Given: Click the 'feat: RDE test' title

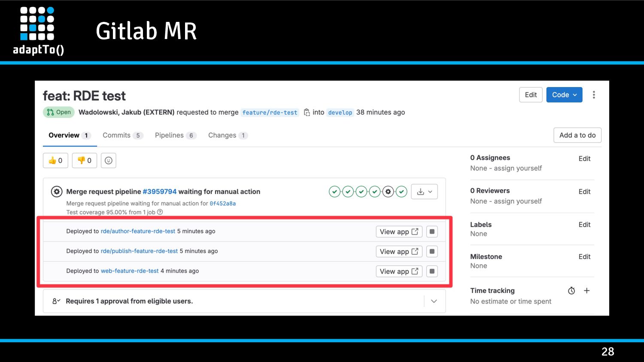Looking at the screenshot, I should coord(84,96).
